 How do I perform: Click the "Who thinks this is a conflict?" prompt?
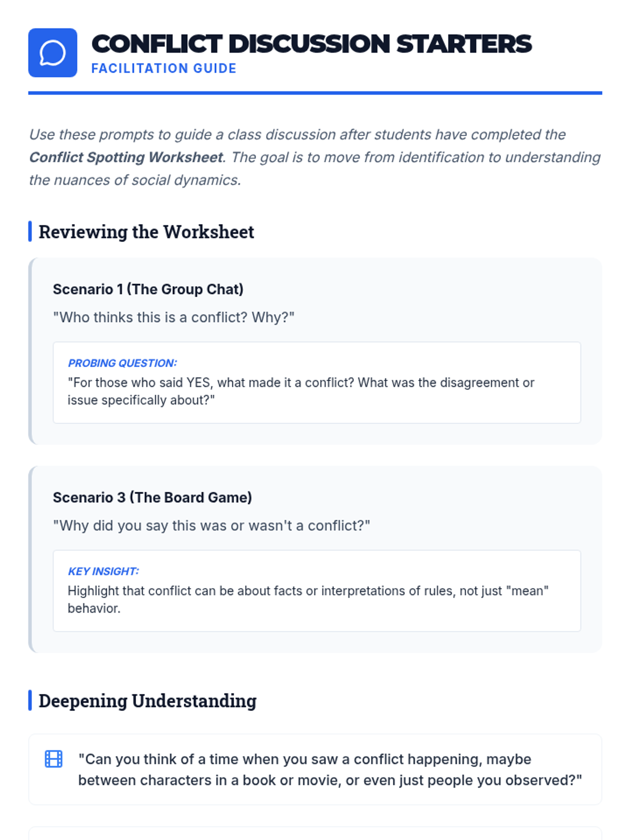[x=173, y=318]
